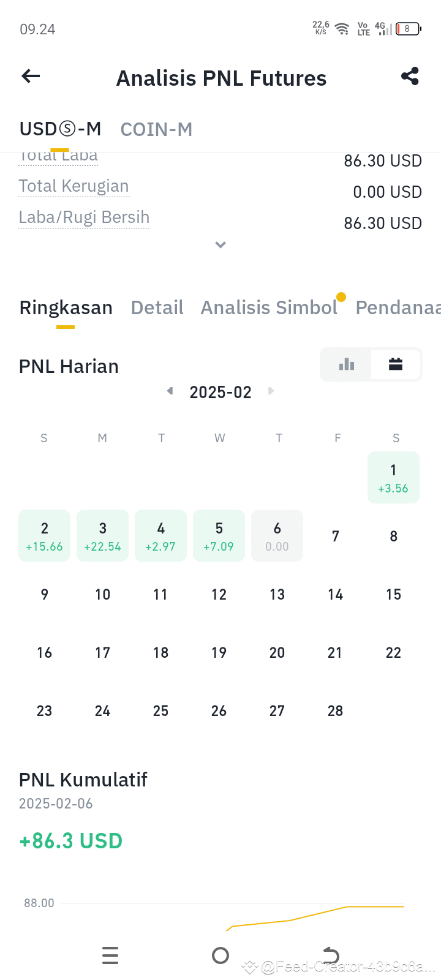
Task: Open the Detail tab
Action: pyautogui.click(x=157, y=307)
